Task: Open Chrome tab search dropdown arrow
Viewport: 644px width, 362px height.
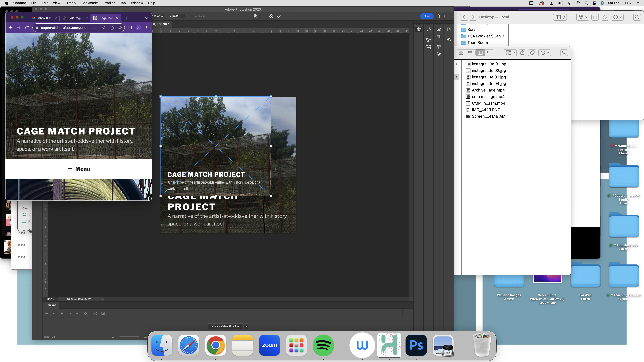Action: click(x=146, y=18)
